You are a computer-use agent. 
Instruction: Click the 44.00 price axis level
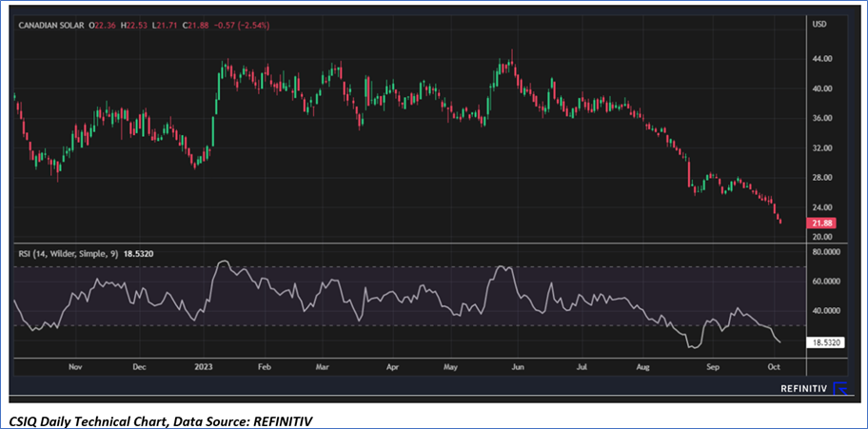[x=821, y=59]
